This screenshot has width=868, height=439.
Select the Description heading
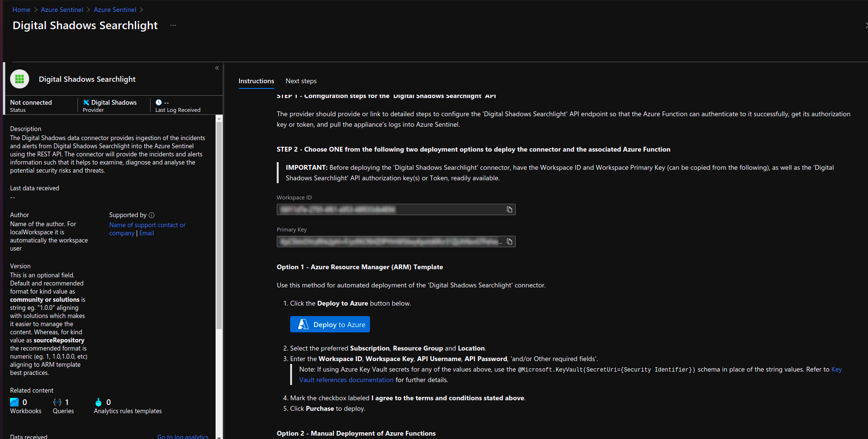[26, 129]
